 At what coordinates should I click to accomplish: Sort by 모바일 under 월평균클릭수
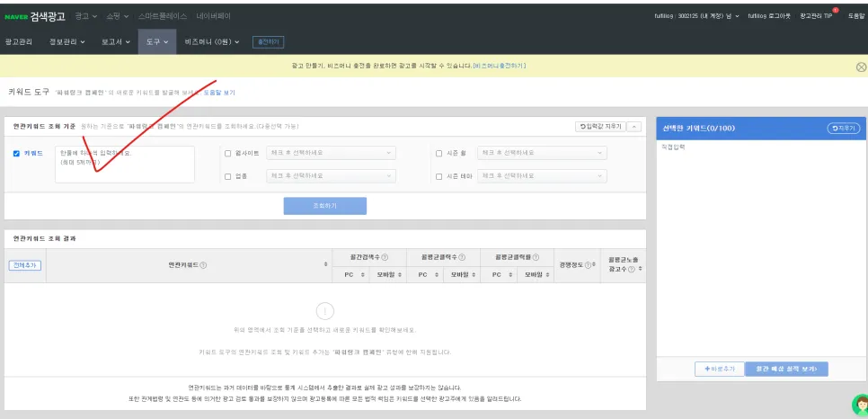pos(473,274)
